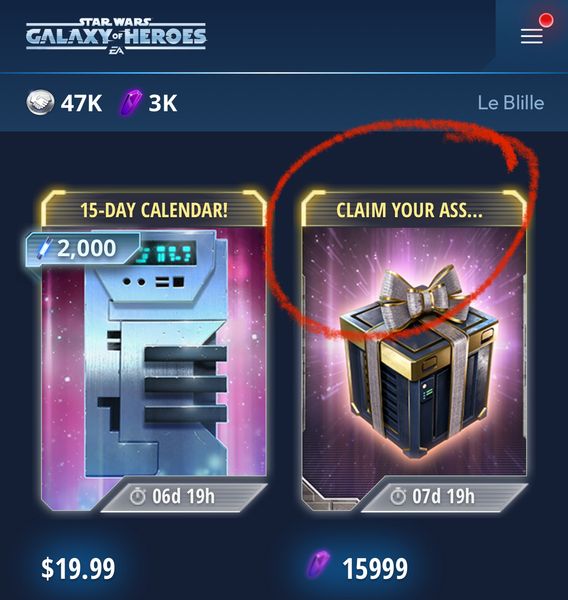Viewport: 568px width, 600px height.
Task: Click the 3K crystal balance
Action: 163,103
